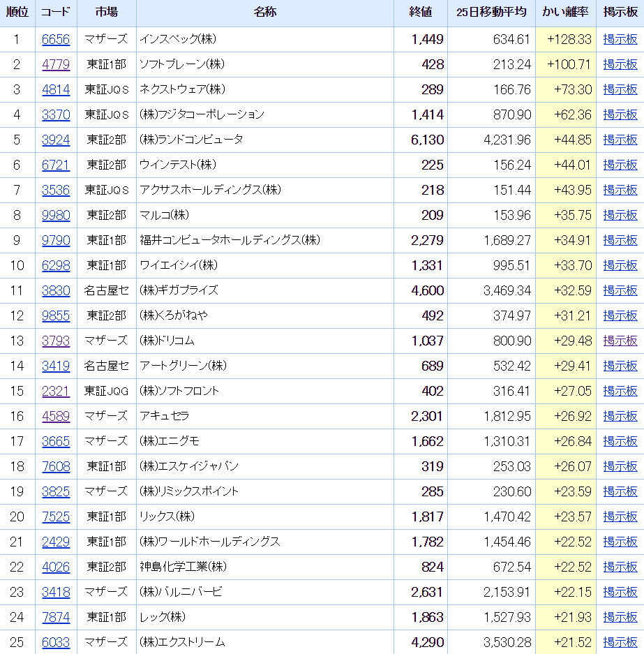
Task: Open the 掲示板 link for ワイエイシイ(株)
Action: point(620,265)
